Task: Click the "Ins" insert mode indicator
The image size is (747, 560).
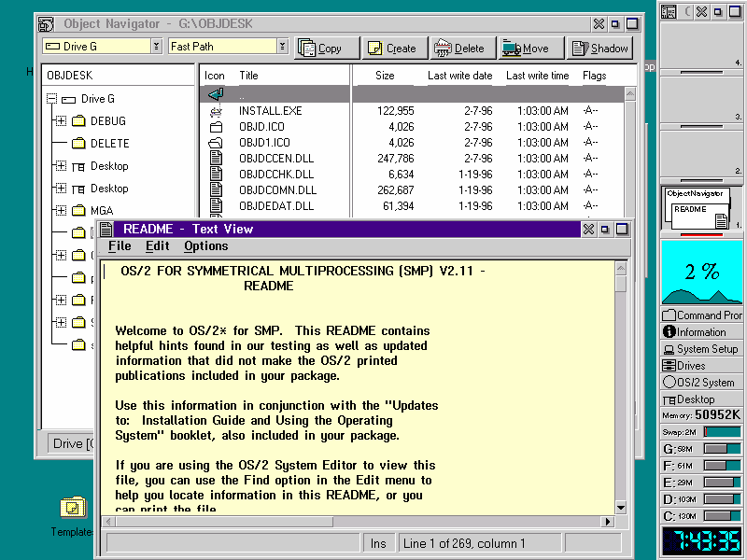Action: 378,543
